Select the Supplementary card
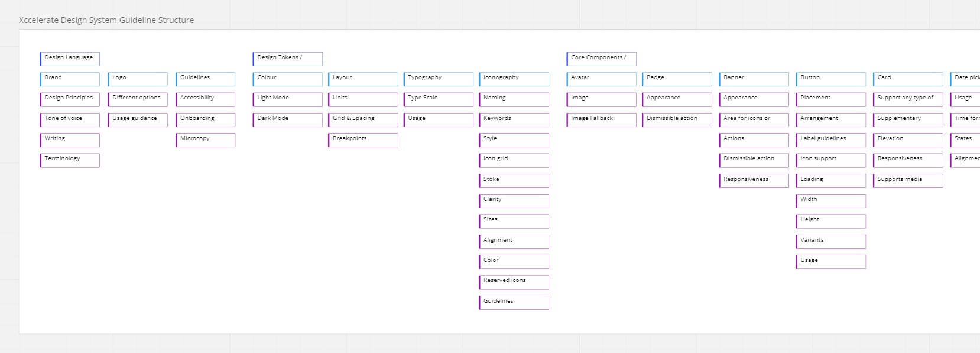The height and width of the screenshot is (353, 980). (908, 120)
